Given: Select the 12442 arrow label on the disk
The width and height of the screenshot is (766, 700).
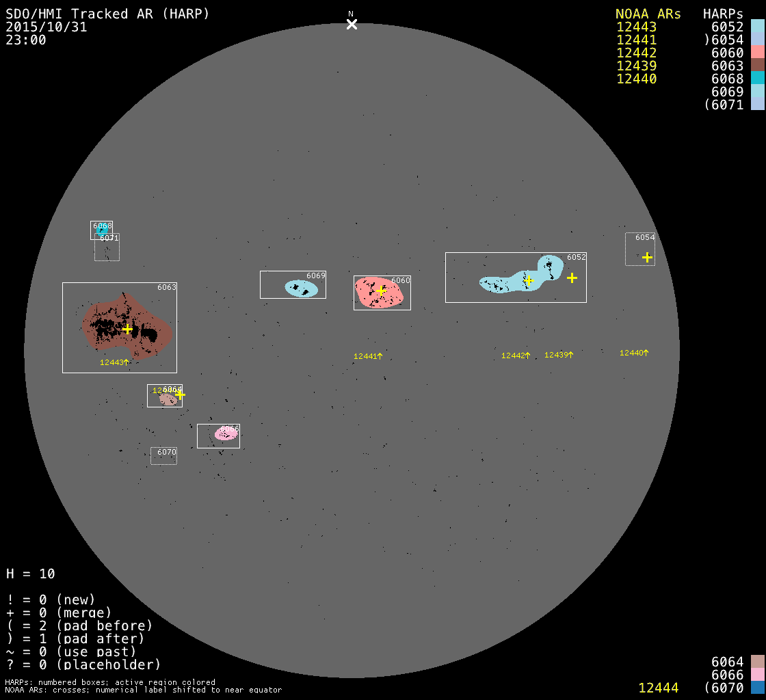Looking at the screenshot, I should (516, 355).
